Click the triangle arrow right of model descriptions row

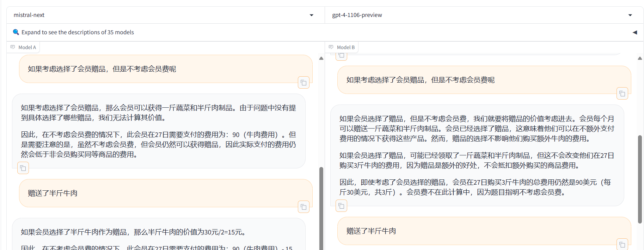click(634, 32)
